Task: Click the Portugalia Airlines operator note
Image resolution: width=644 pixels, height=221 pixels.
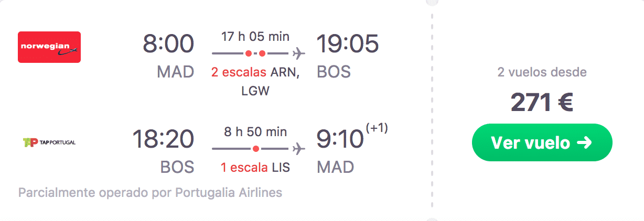Action: (x=150, y=193)
